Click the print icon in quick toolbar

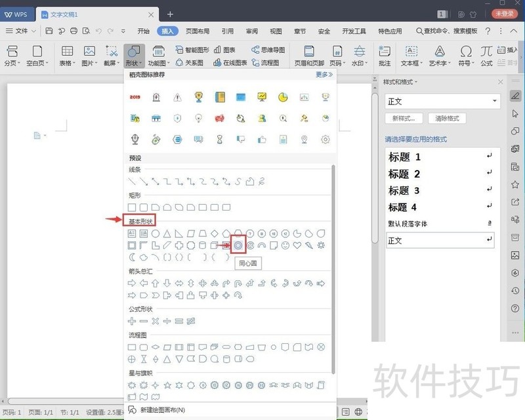coord(73,31)
